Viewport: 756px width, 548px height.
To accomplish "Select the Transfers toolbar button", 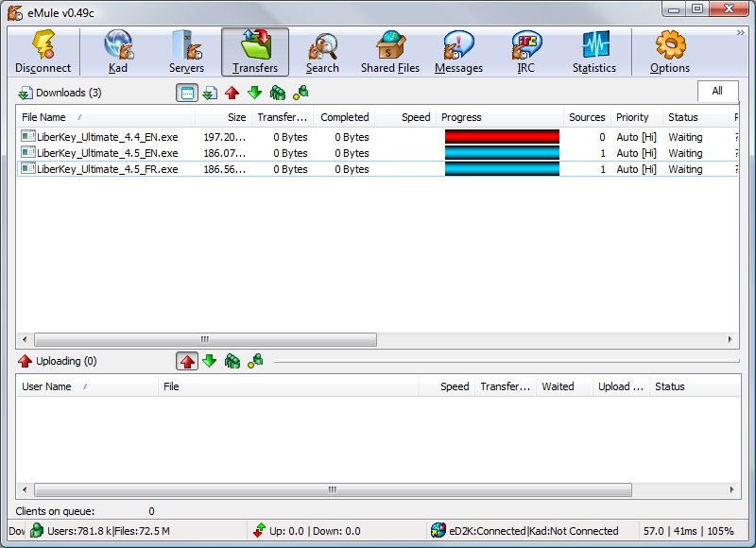I will pos(255,52).
